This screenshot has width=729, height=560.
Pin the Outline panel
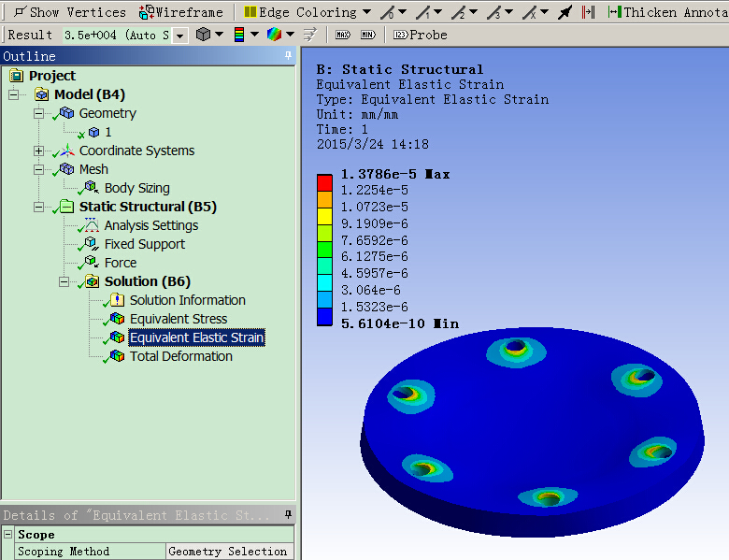[288, 56]
